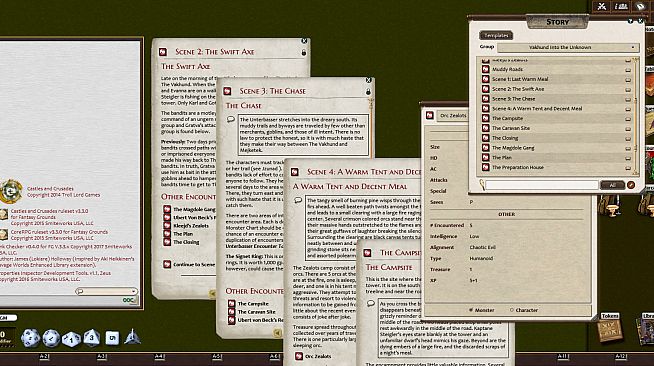Follow The Magdole Gang link in Scene 2 window

tap(194, 209)
